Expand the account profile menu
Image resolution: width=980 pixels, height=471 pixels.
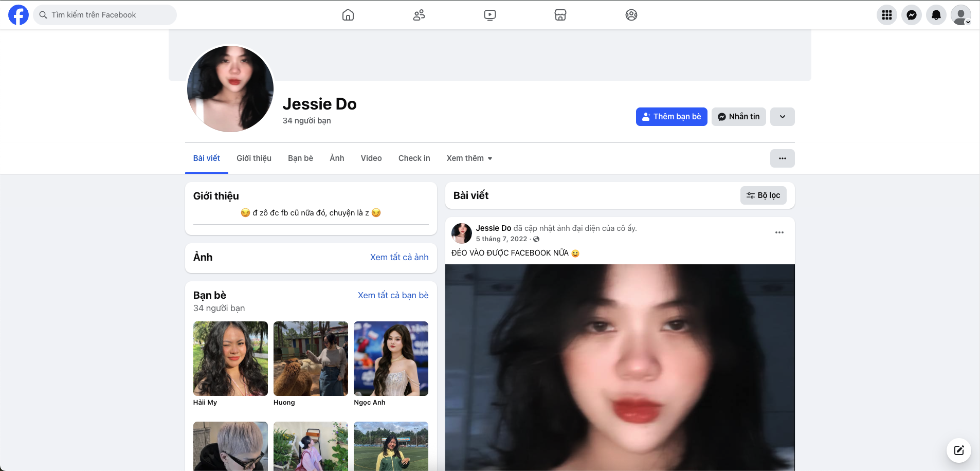pyautogui.click(x=961, y=15)
